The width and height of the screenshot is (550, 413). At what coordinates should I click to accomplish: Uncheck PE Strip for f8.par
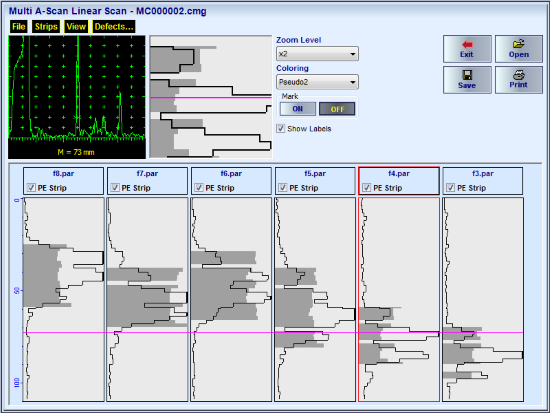point(31,188)
